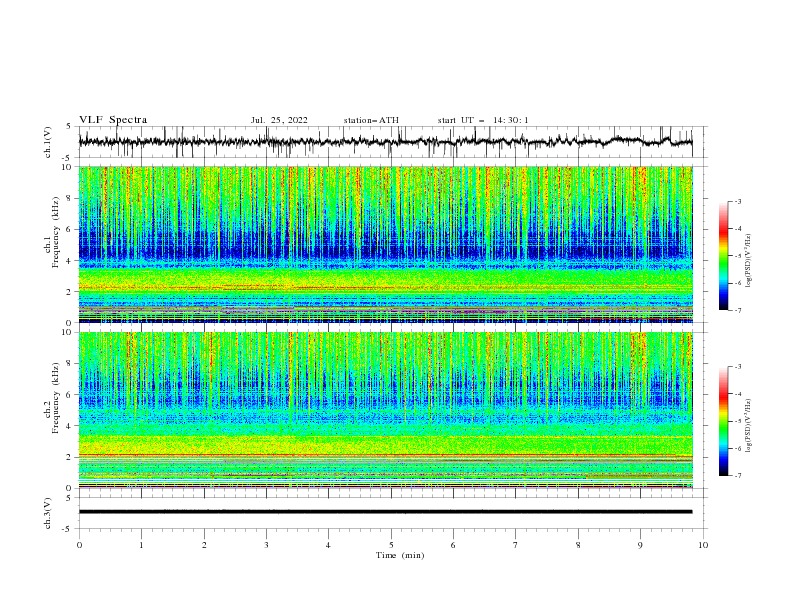Viewport: 792px width, 612px height.
Task: Select the date label "Jul. 25, 2022"
Action: (x=279, y=120)
